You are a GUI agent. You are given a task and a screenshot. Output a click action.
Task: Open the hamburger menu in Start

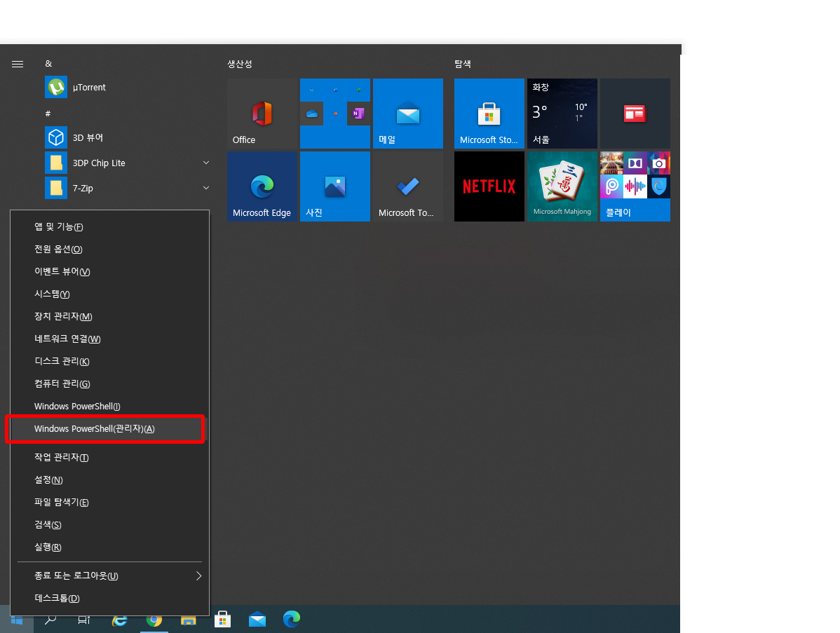click(x=18, y=64)
